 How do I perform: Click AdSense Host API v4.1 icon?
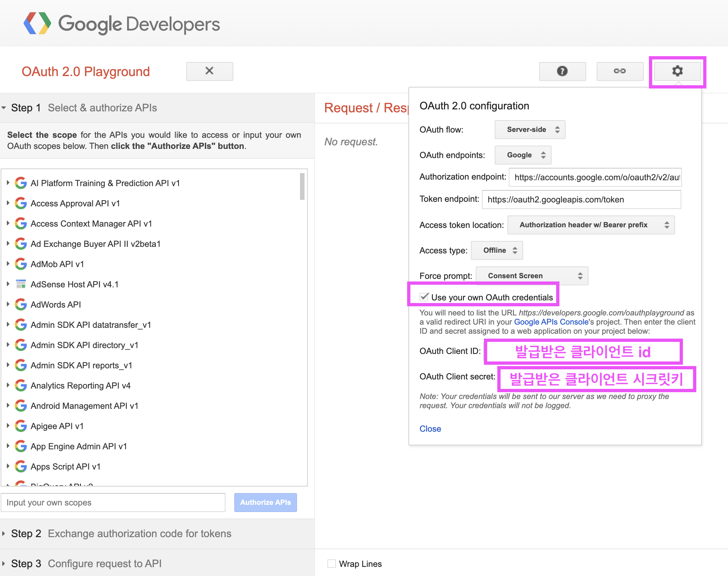(x=21, y=284)
